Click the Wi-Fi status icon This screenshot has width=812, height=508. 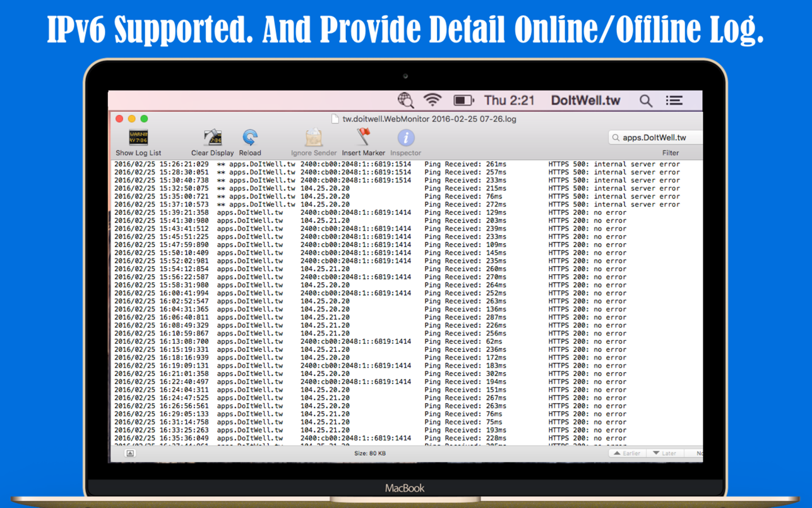(x=433, y=100)
